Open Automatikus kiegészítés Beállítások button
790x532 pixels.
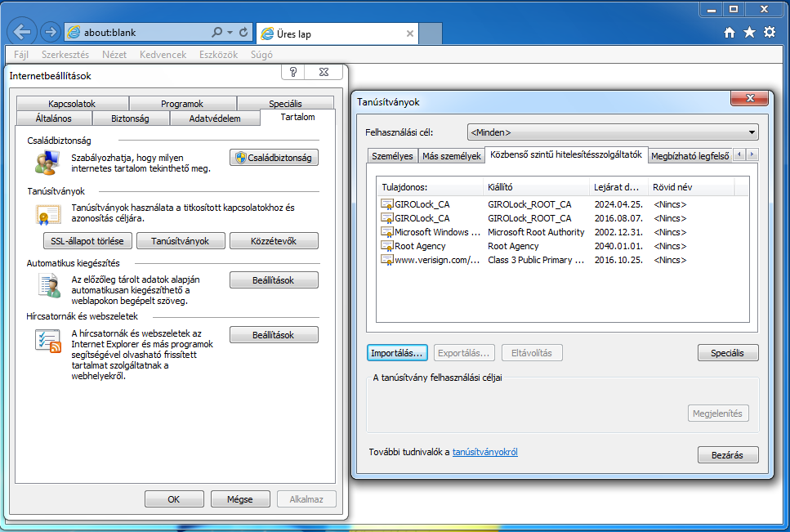274,280
